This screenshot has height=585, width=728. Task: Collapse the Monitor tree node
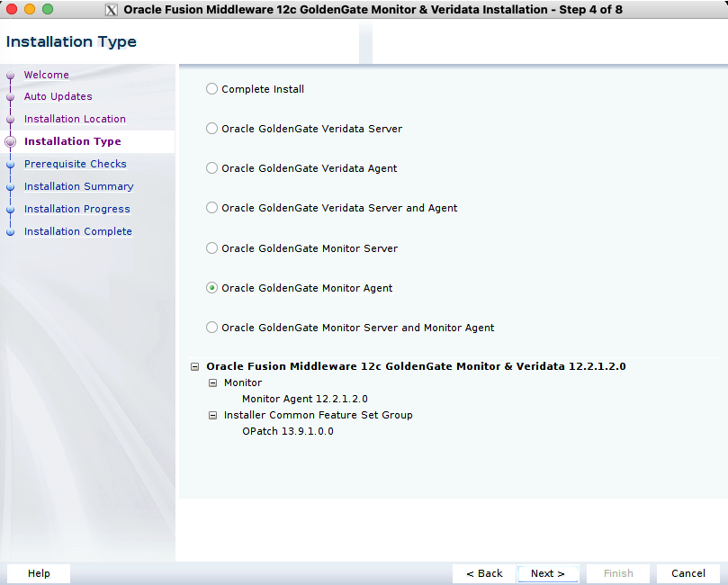tap(212, 383)
